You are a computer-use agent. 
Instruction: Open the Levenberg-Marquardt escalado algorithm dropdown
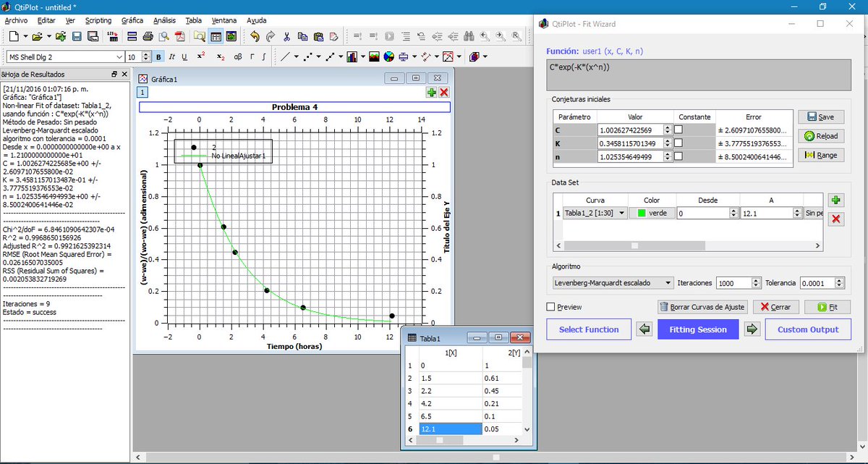click(x=612, y=282)
